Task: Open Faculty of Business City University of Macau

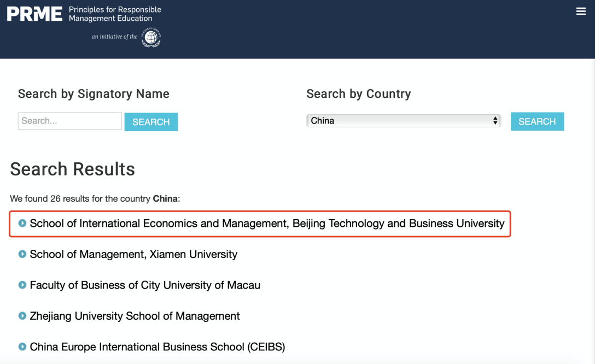Action: [x=145, y=285]
